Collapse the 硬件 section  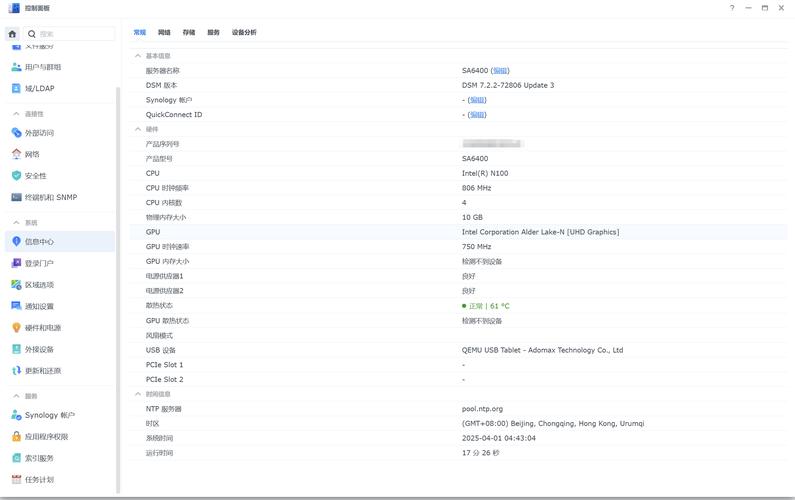point(138,129)
